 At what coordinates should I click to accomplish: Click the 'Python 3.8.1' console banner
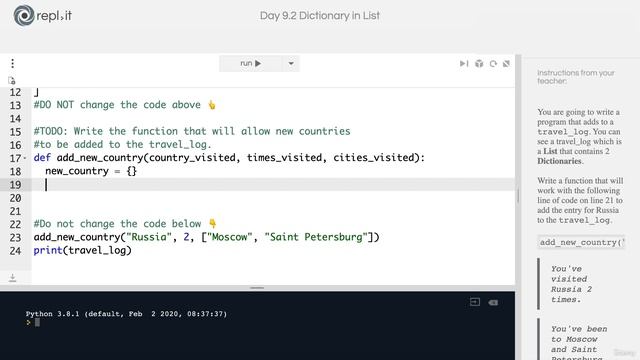pyautogui.click(x=126, y=313)
